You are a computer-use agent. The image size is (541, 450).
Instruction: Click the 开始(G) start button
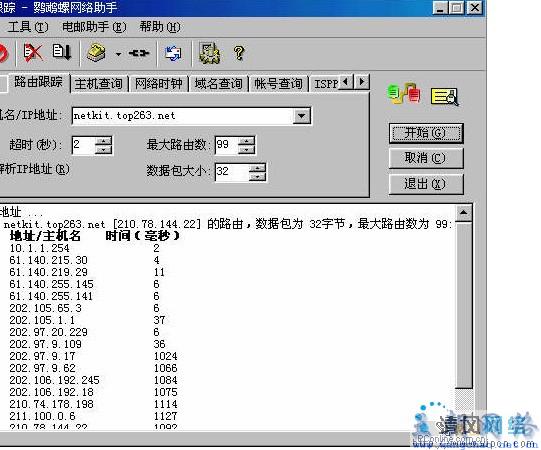426,133
